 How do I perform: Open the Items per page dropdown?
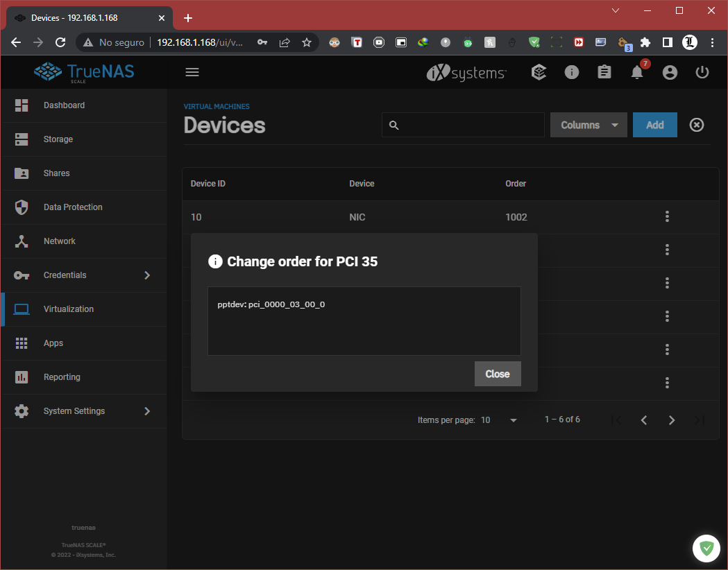click(499, 420)
